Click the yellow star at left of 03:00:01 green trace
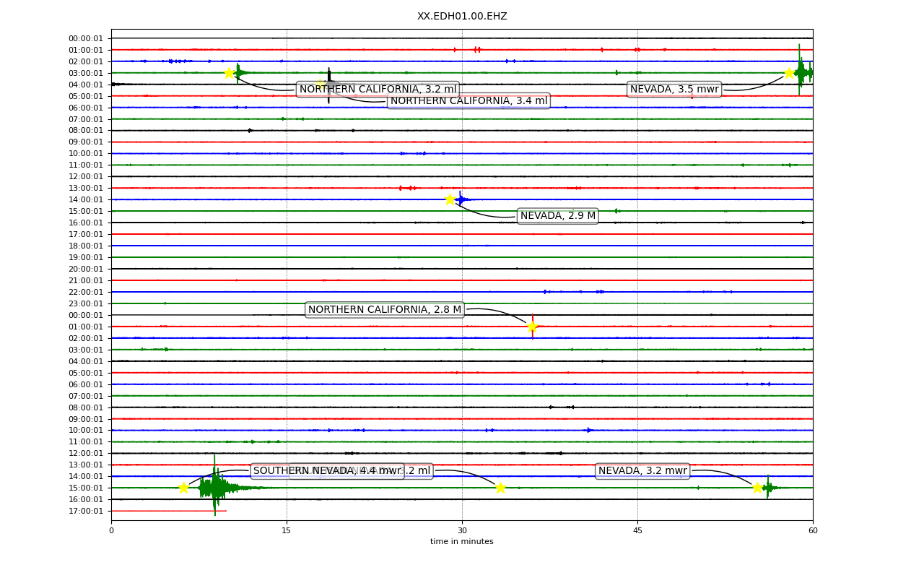924x578 pixels. click(229, 73)
